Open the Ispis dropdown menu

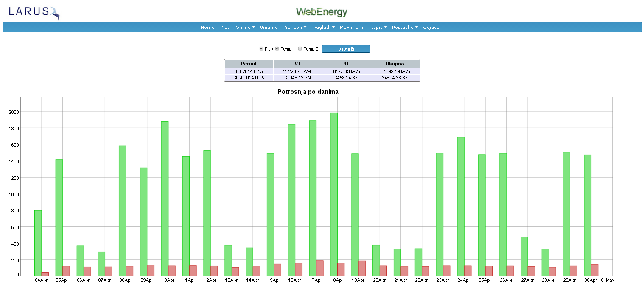(379, 28)
